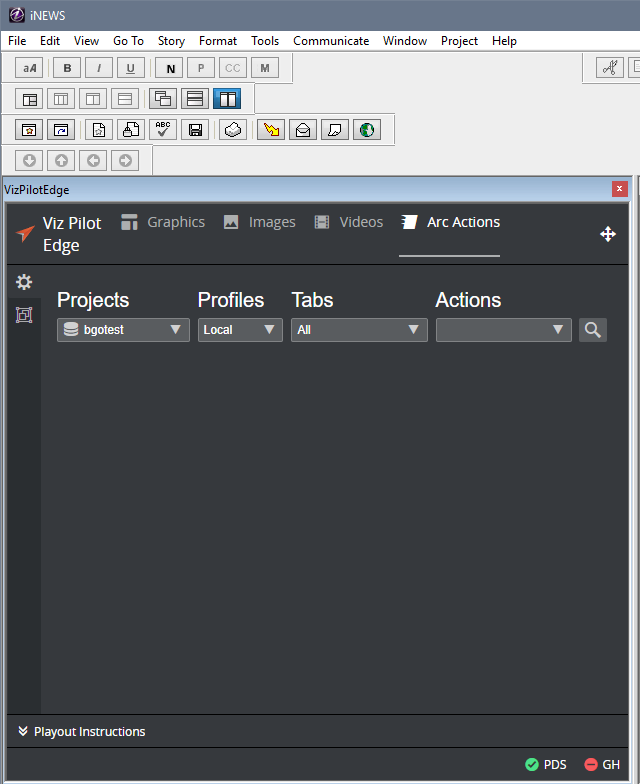This screenshot has height=784, width=640.
Task: Expand the Playout Instructions section
Action: [81, 732]
